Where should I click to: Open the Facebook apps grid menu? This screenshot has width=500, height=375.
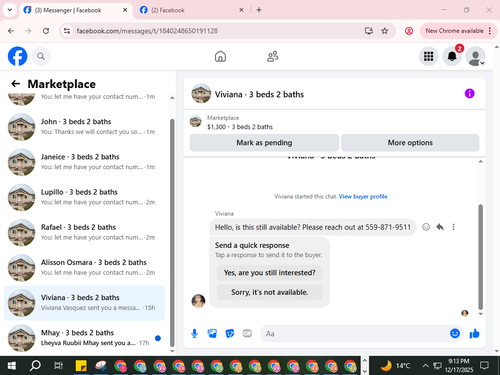pyautogui.click(x=428, y=56)
